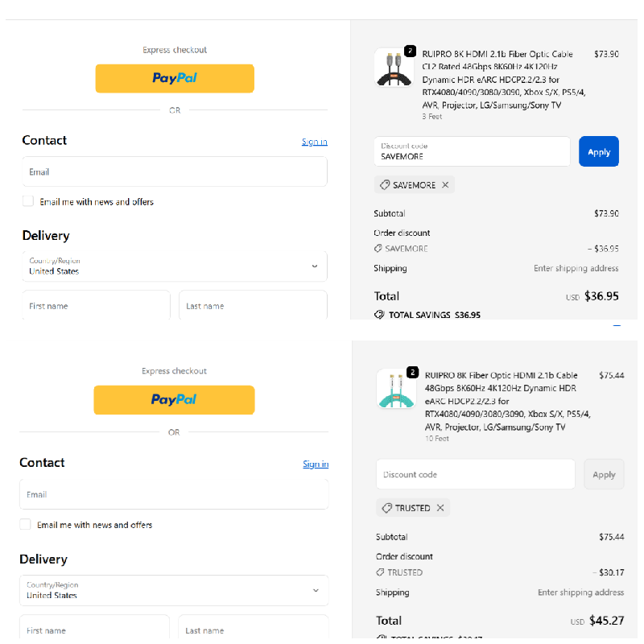
Task: Focus the top Email input field
Action: [x=175, y=171]
